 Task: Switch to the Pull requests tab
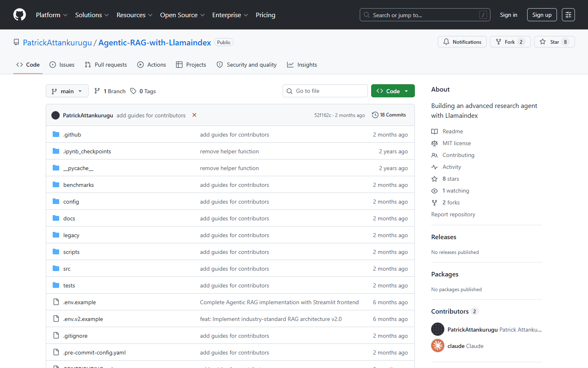point(106,65)
